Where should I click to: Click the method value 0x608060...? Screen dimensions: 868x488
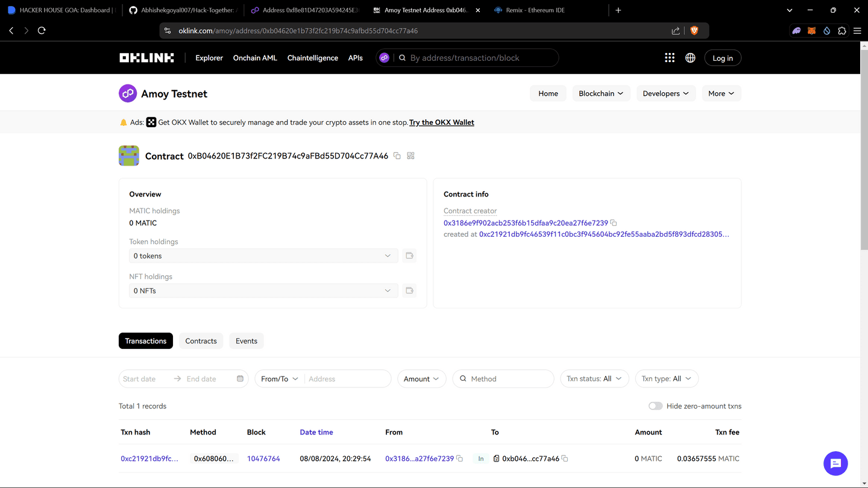pyautogui.click(x=214, y=458)
